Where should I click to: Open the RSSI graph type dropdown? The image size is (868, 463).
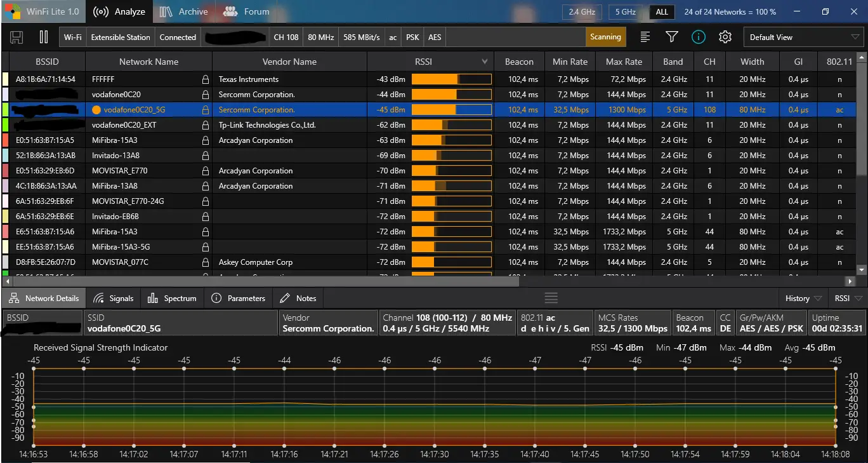pos(848,298)
